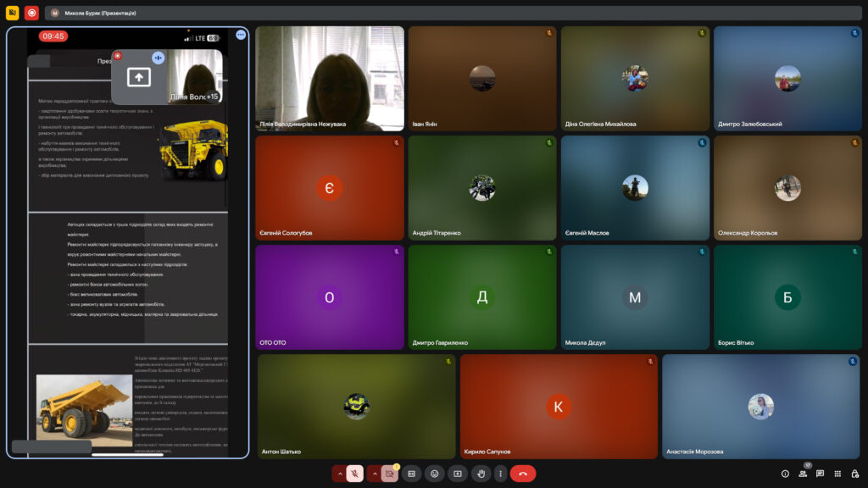The height and width of the screenshot is (488, 868).
Task: Click Анастасія Морозова's profile avatar
Action: pyautogui.click(x=761, y=407)
